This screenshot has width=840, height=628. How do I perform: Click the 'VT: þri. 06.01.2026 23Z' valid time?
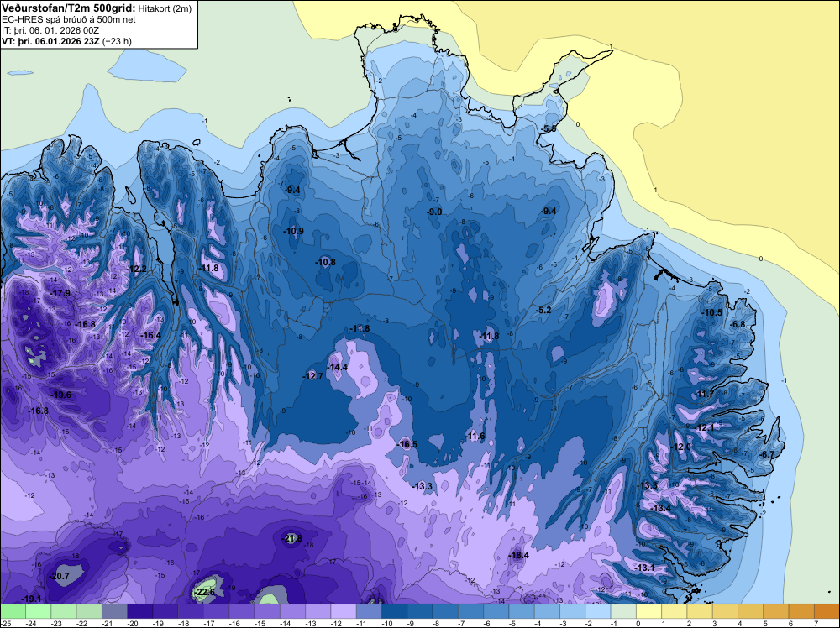coord(50,41)
